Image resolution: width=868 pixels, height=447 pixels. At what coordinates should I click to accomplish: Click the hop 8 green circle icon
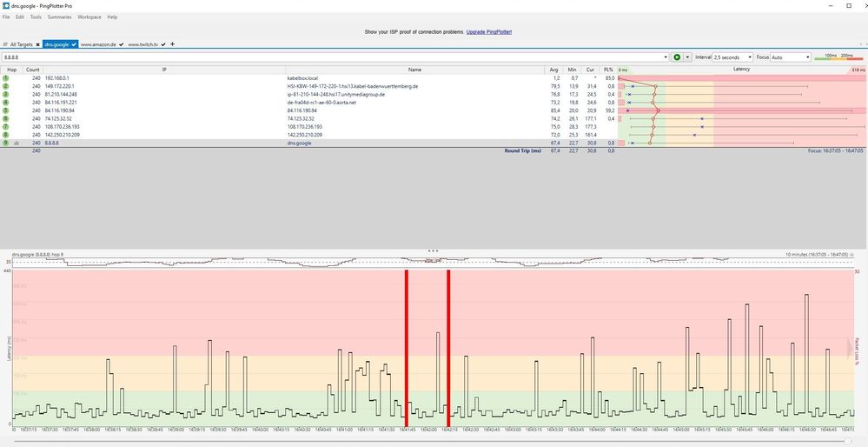(5, 135)
